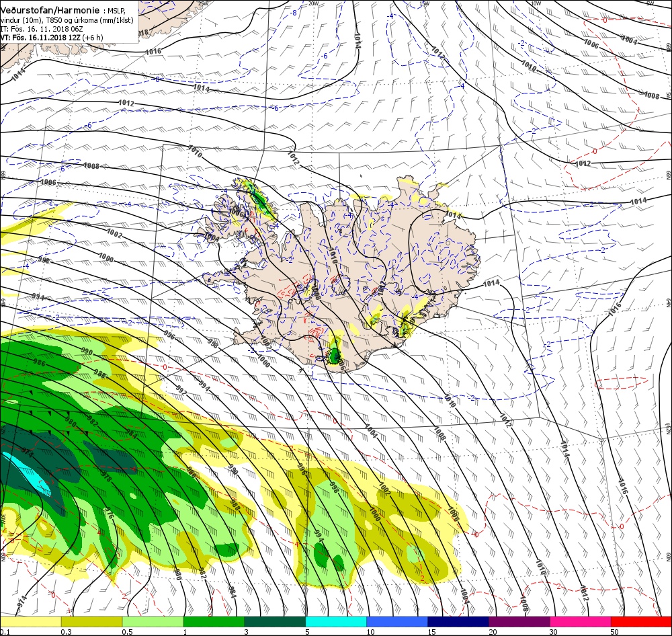Click the 'Veðurstofan/Harmonie' title text
The image size is (672, 636).
(50, 10)
